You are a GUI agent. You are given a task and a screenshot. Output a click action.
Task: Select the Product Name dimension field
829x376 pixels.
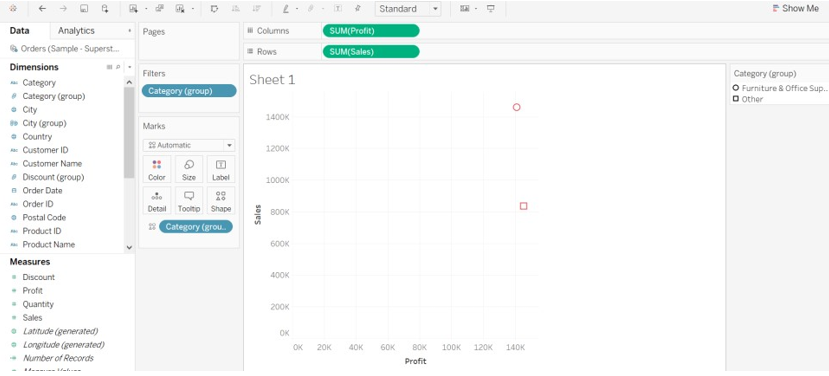[x=49, y=244]
